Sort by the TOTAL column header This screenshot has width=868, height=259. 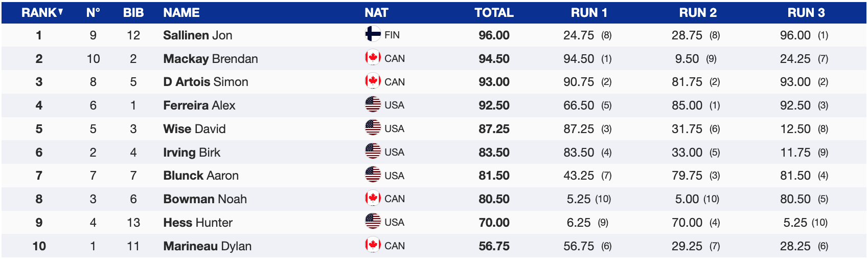(x=494, y=13)
